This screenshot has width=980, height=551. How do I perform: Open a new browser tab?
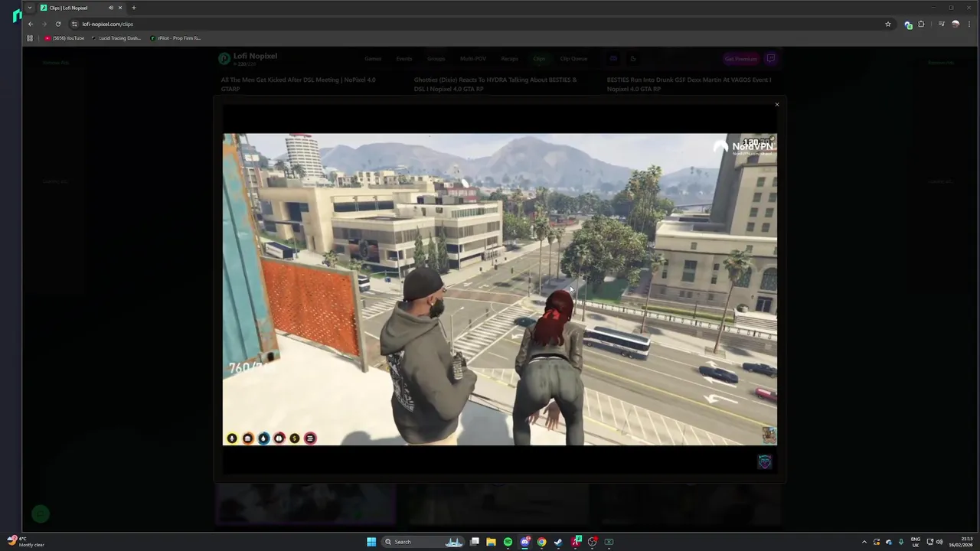tap(133, 8)
